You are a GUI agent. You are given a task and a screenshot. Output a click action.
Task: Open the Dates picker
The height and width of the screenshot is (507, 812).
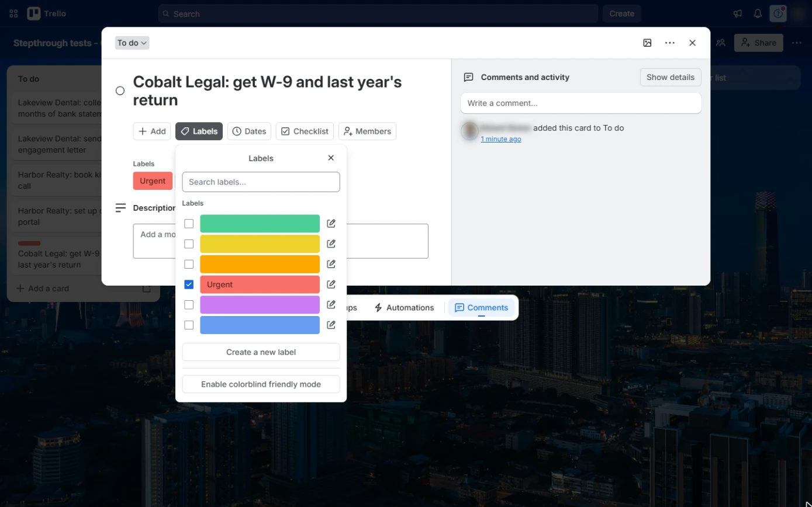249,131
